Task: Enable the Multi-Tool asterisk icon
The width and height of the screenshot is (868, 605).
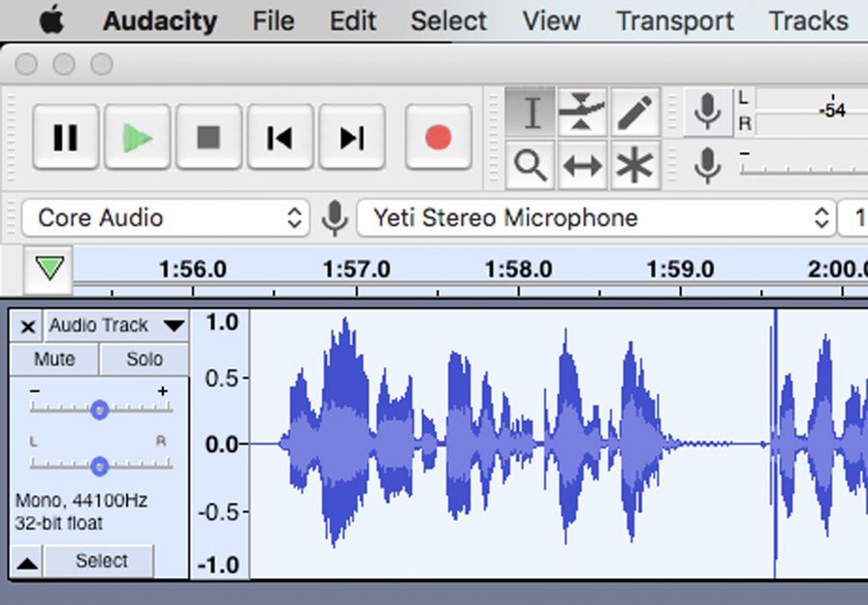Action: point(635,165)
